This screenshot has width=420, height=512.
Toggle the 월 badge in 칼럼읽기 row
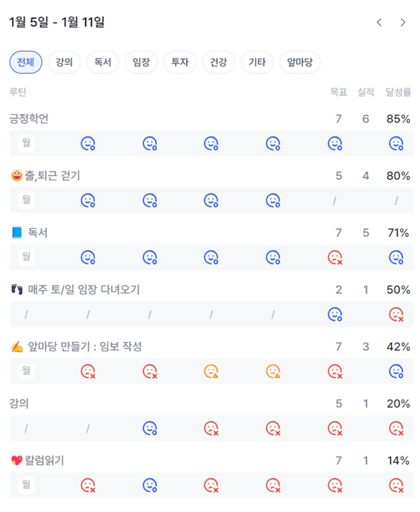[x=26, y=485]
